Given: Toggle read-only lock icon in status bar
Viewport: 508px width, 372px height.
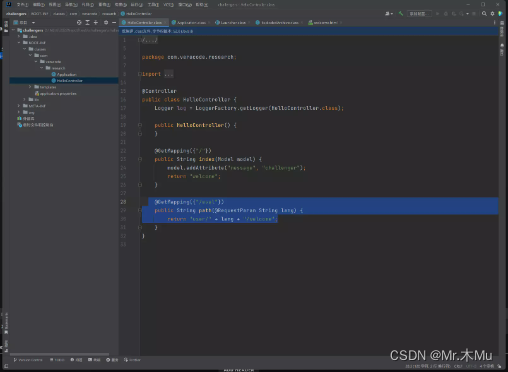Looking at the screenshot, I should [x=499, y=366].
